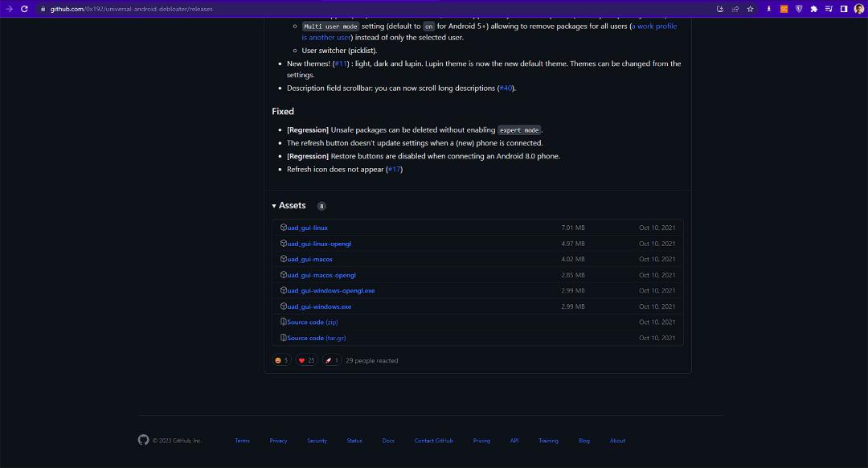Open the media control playlist icon

click(x=829, y=9)
